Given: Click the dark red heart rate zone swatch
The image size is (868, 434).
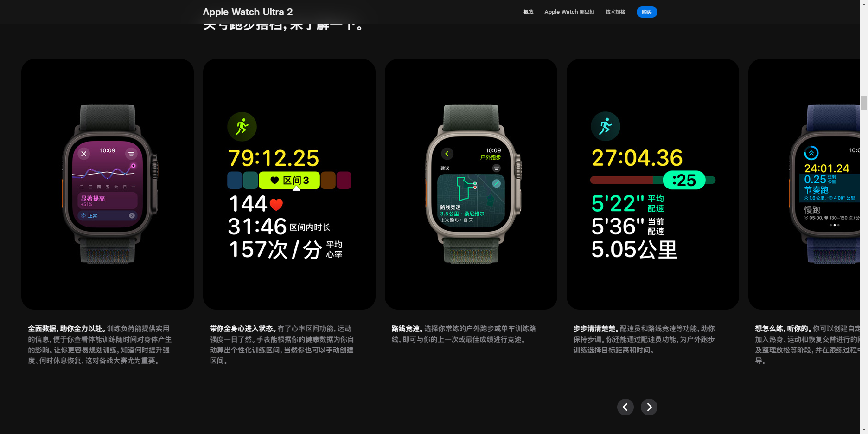Looking at the screenshot, I should click(344, 180).
